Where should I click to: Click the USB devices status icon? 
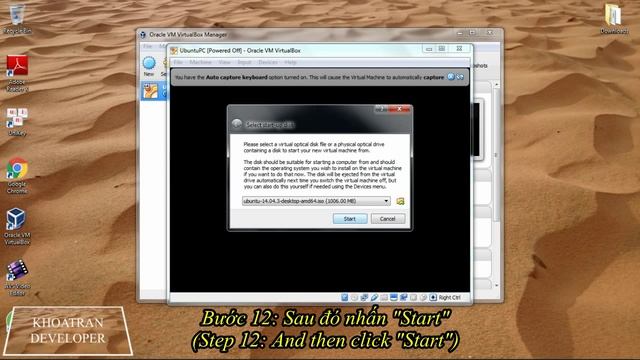click(x=375, y=298)
